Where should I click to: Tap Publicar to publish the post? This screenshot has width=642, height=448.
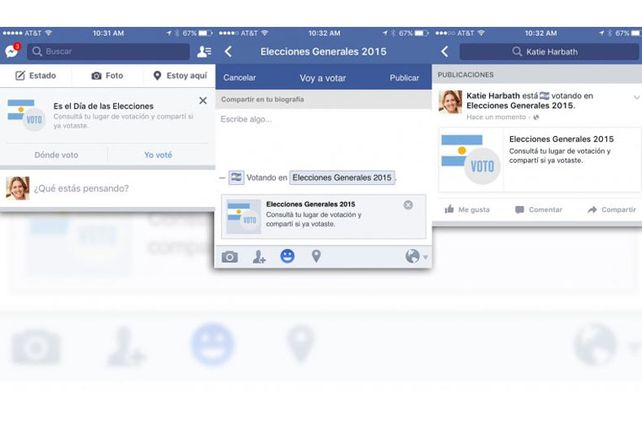(404, 77)
